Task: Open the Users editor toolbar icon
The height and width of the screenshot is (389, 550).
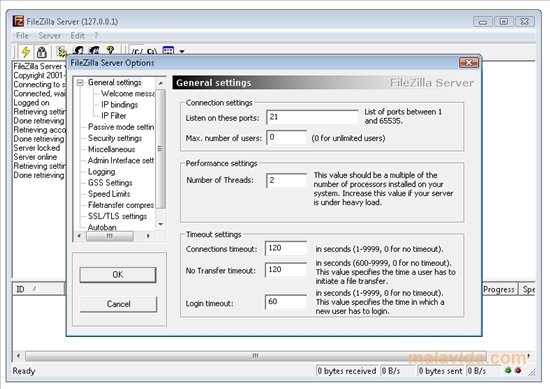Action: click(78, 50)
